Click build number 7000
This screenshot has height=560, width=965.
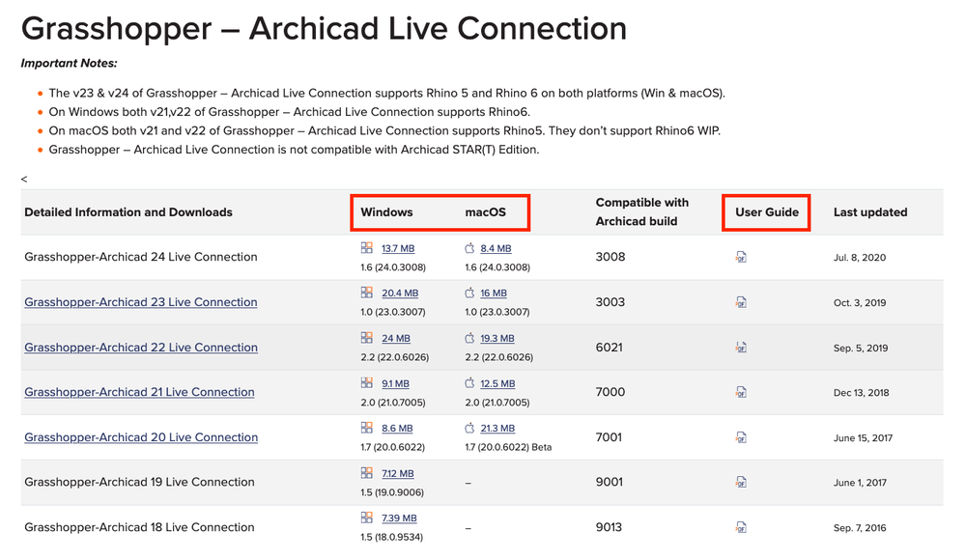click(x=610, y=392)
